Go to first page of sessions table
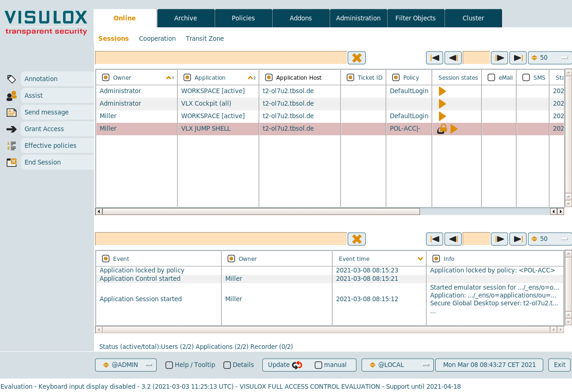Viewport: 572px width, 392px height. point(434,58)
